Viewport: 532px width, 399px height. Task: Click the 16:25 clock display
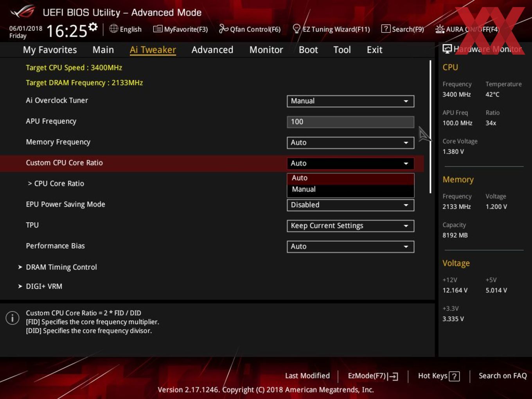[x=66, y=31]
